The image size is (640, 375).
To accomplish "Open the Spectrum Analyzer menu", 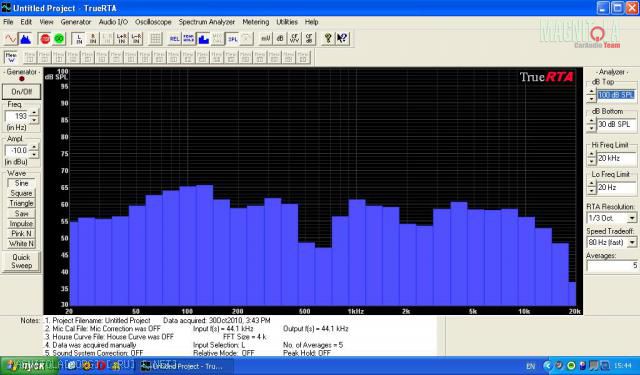I will [x=207, y=22].
